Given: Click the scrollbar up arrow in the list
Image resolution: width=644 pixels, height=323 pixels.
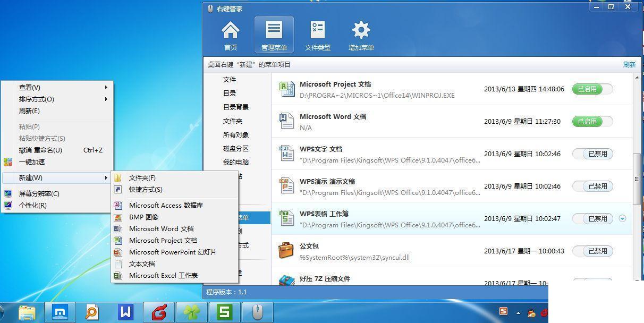Looking at the screenshot, I should [x=637, y=78].
